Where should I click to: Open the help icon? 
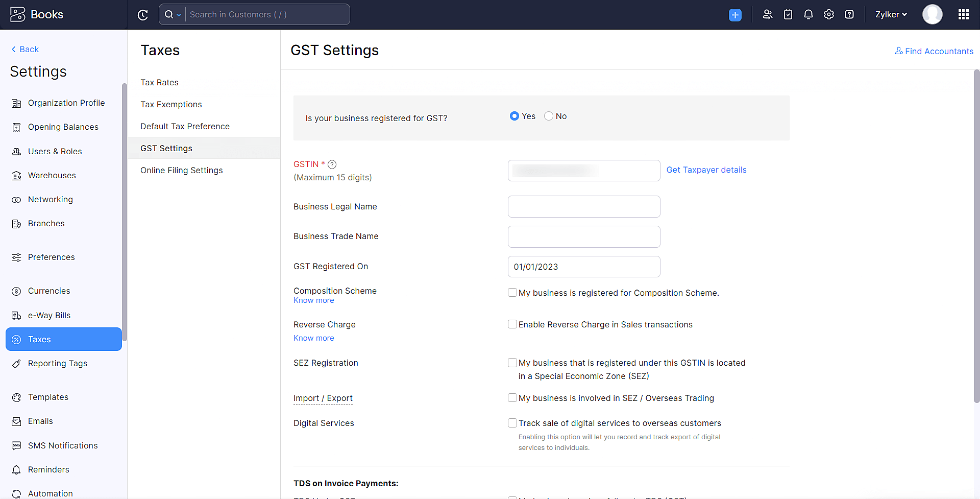849,14
